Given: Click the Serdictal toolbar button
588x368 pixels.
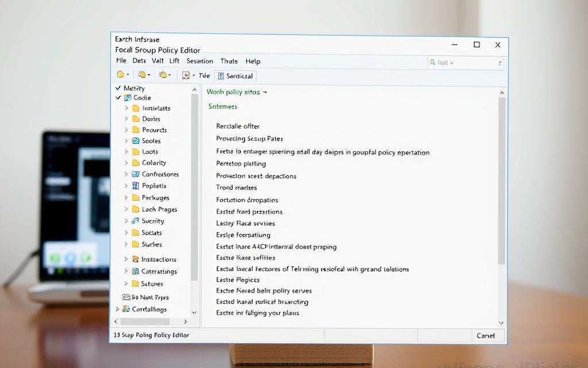Looking at the screenshot, I should (x=235, y=76).
